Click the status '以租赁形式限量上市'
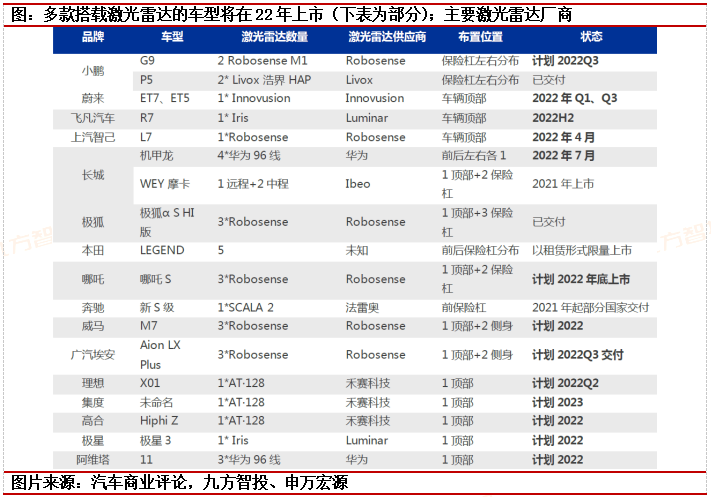Screen dimensions: 711x497 point(582,250)
